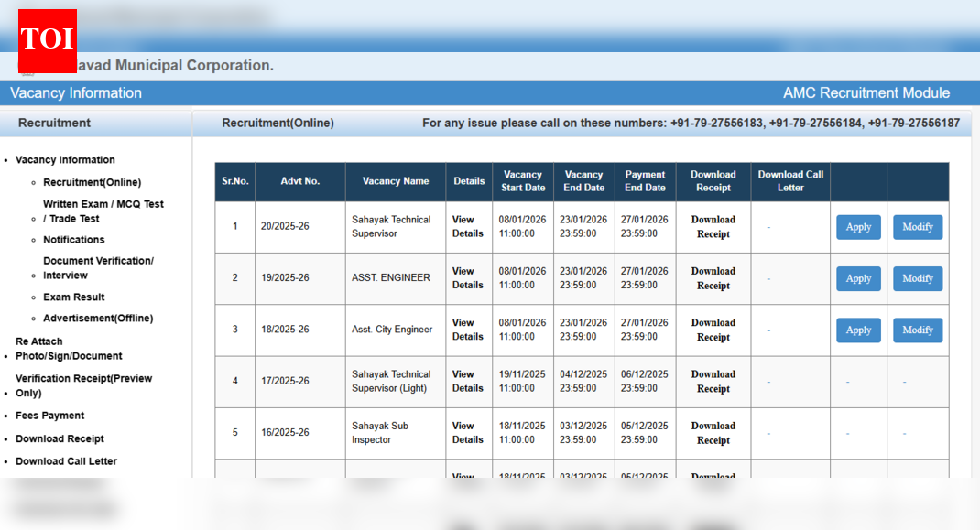The height and width of the screenshot is (530, 980).
Task: Open Advertisement(Offline) sidebar link
Action: pos(97,319)
